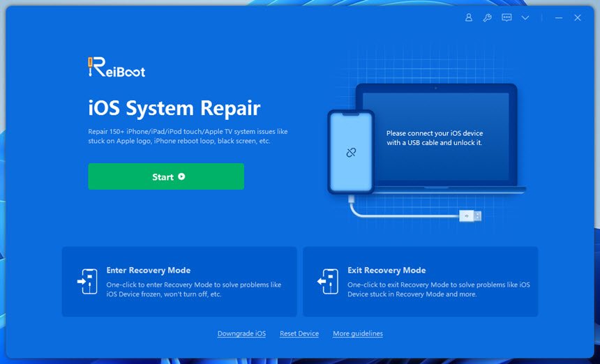Expand the title bar dropdown chevron
This screenshot has height=364, width=600.
pos(525,17)
